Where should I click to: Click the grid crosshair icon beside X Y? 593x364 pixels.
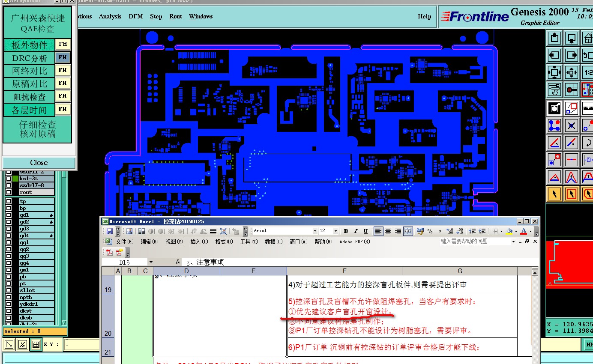pos(36,344)
